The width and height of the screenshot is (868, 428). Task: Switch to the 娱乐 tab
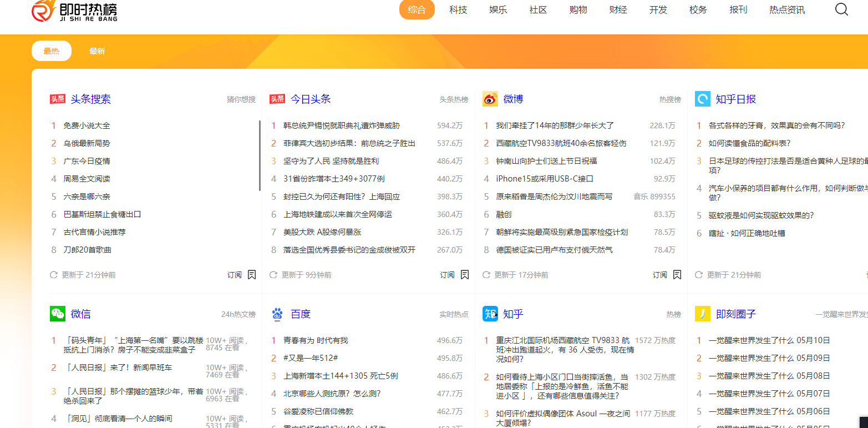498,9
